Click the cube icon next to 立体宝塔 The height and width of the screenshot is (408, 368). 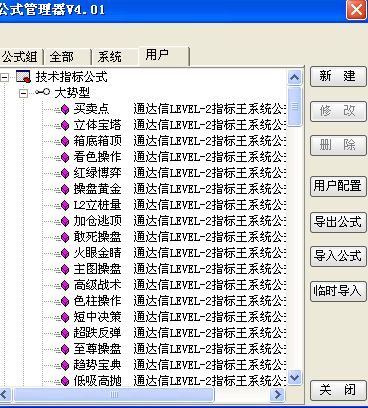click(65, 125)
